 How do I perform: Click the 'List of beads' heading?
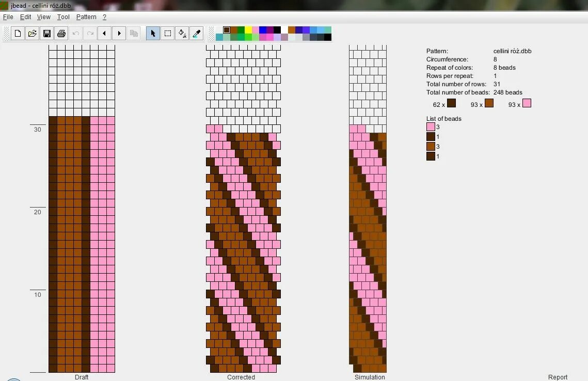click(443, 119)
